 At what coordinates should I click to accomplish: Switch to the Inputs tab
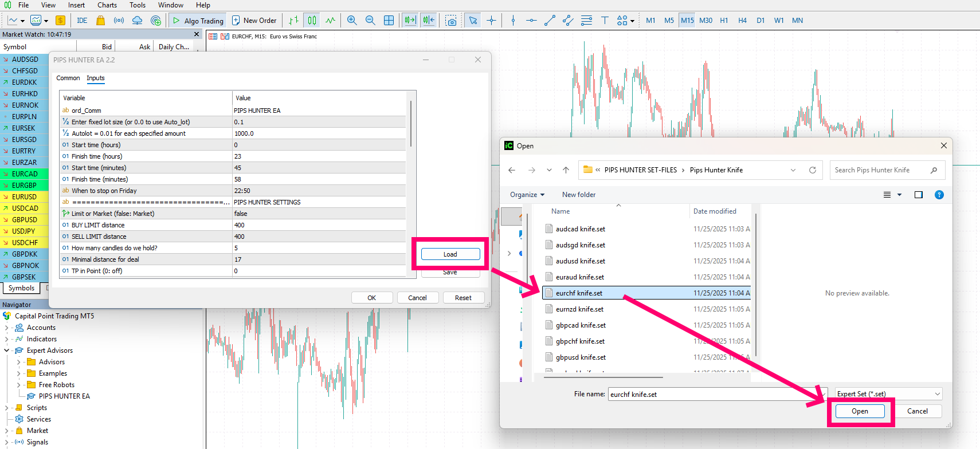click(x=96, y=78)
